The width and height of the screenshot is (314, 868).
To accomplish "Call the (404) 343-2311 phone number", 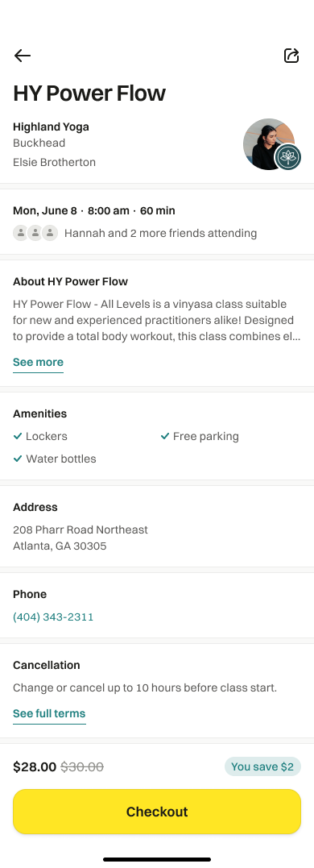I will pyautogui.click(x=53, y=617).
